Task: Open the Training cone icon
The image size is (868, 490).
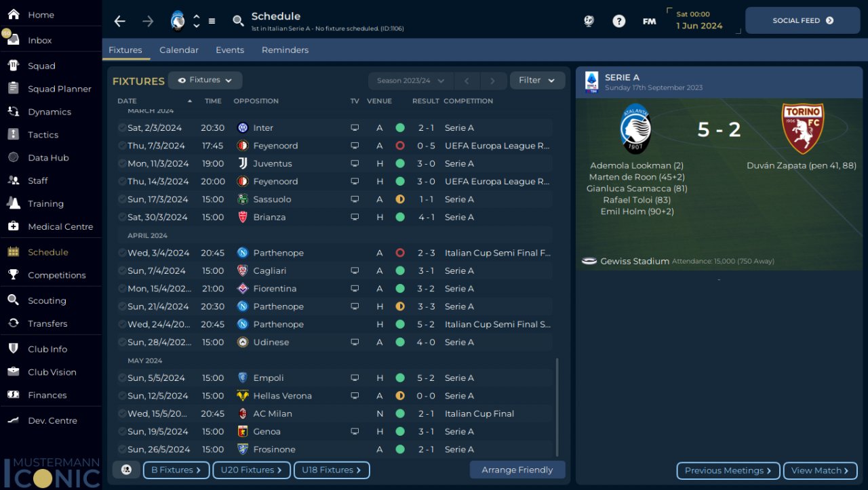Action: tap(13, 203)
